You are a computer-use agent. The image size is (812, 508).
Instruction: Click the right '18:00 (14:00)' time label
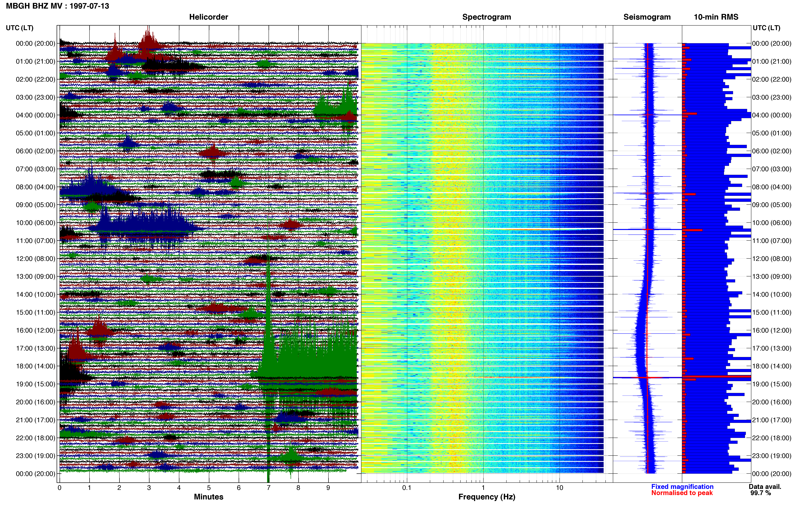pyautogui.click(x=772, y=366)
